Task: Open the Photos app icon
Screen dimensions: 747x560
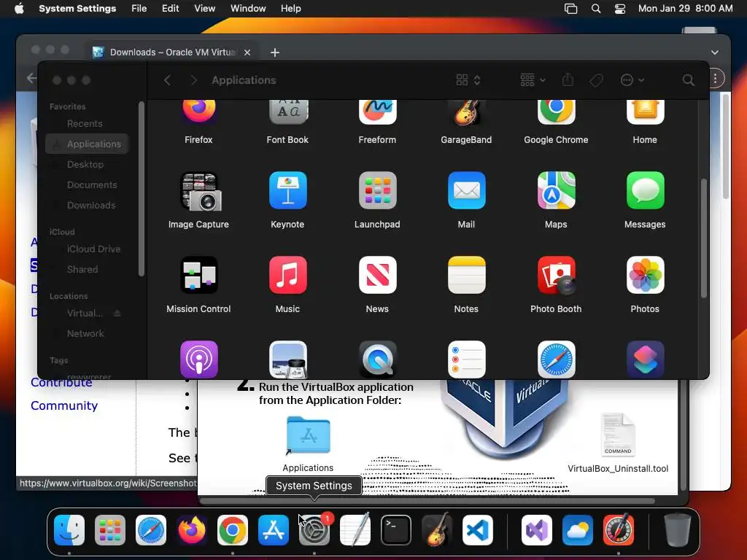Action: click(645, 275)
